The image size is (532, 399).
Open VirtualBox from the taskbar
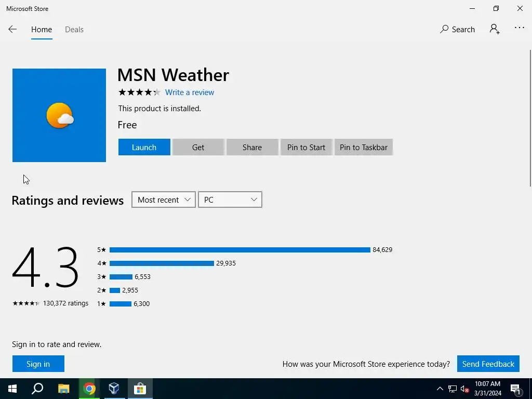click(114, 389)
